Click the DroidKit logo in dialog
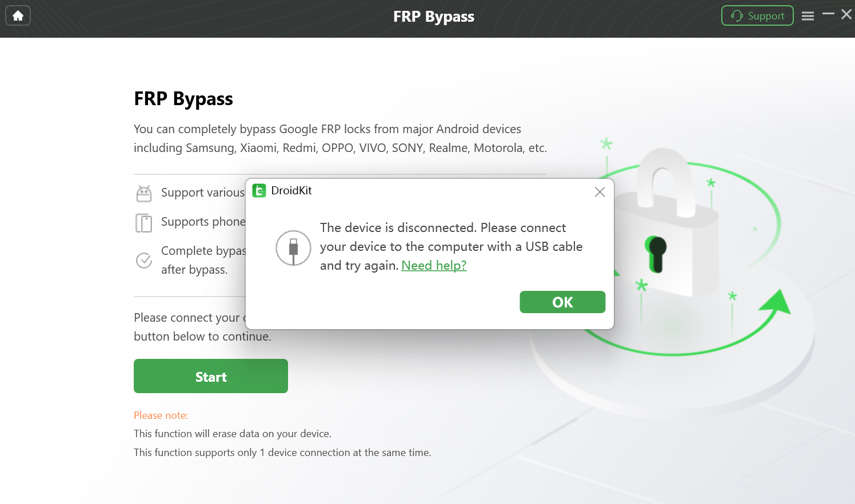Screen dimensions: 855x504 click(259, 190)
